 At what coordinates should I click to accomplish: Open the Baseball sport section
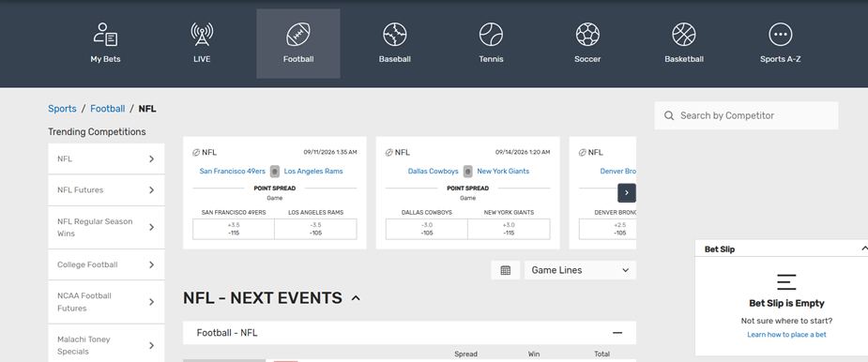tap(395, 43)
